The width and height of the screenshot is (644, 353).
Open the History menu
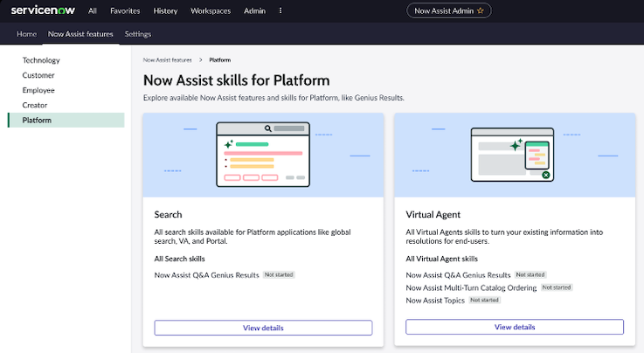(165, 11)
